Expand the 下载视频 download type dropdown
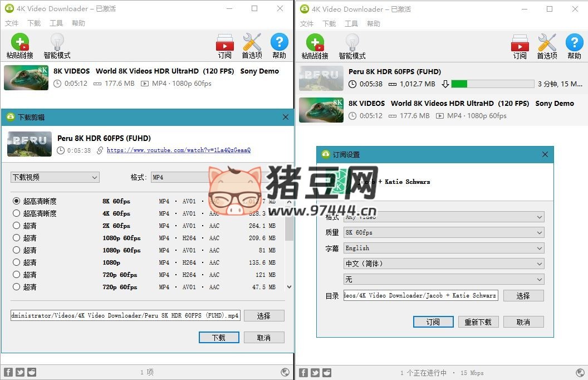588x380 pixels. [55, 177]
